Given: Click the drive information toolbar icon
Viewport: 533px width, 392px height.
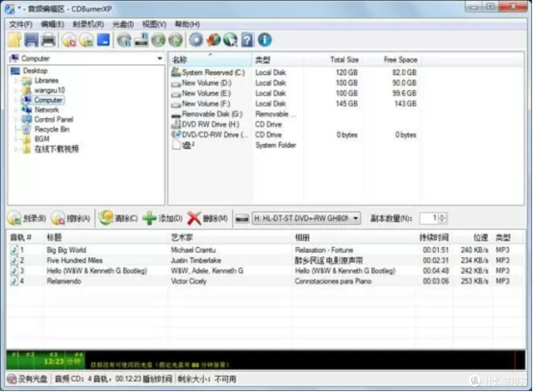Looking at the screenshot, I should pyautogui.click(x=142, y=40).
